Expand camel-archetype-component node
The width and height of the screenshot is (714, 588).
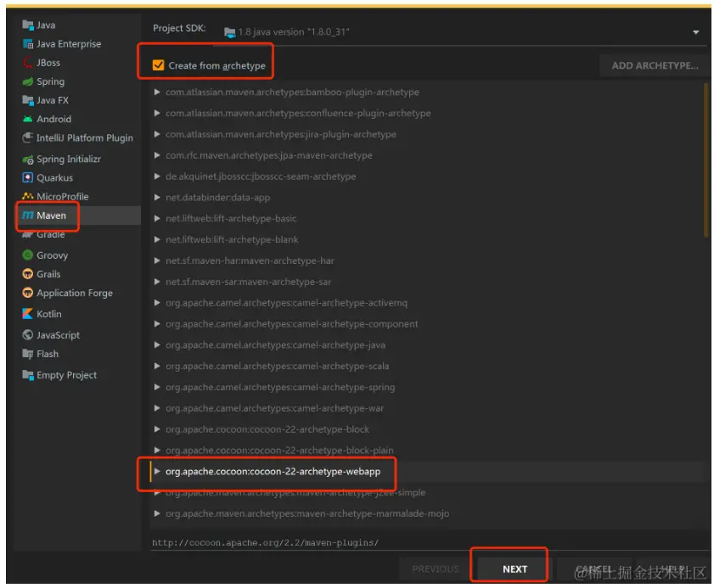point(157,324)
